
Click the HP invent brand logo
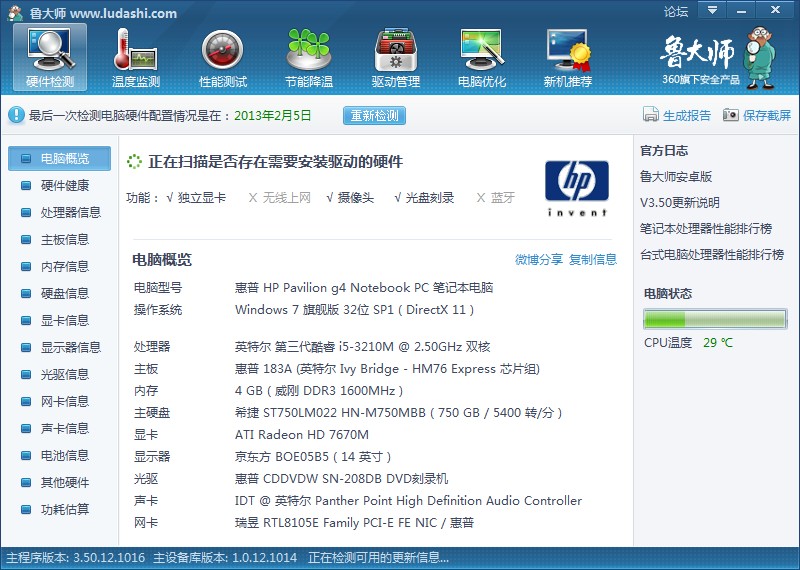tap(577, 189)
